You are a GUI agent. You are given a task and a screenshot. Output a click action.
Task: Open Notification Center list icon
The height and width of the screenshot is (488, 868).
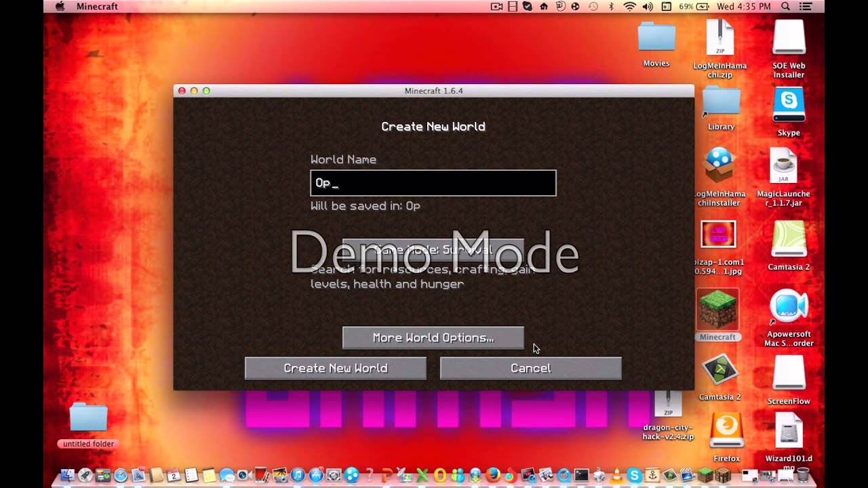[806, 6]
